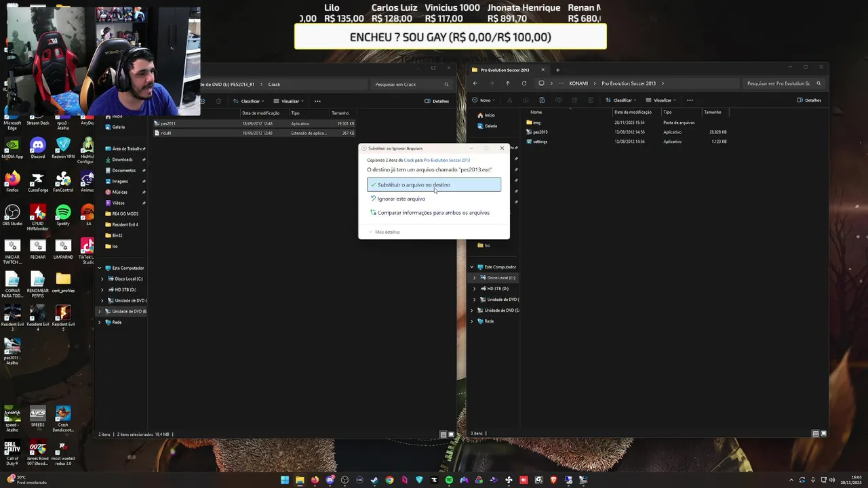
Task: Open Steam from the taskbar
Action: point(374,480)
